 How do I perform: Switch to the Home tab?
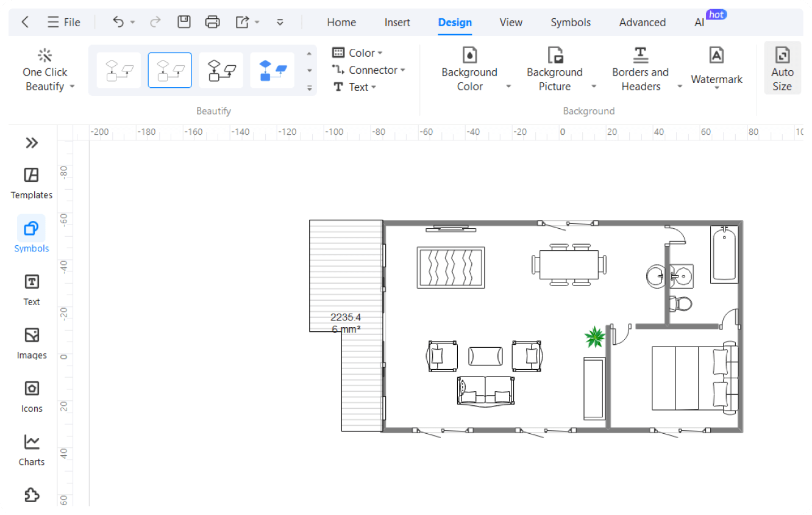341,23
